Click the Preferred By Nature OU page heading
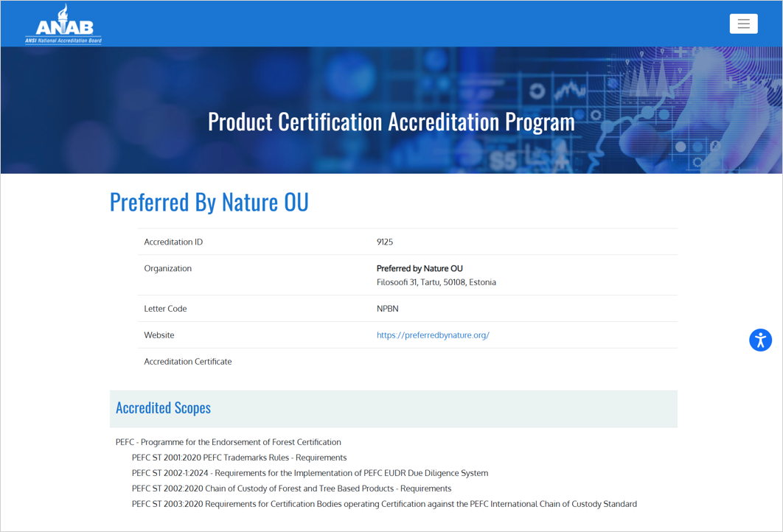783x532 pixels. (x=209, y=202)
